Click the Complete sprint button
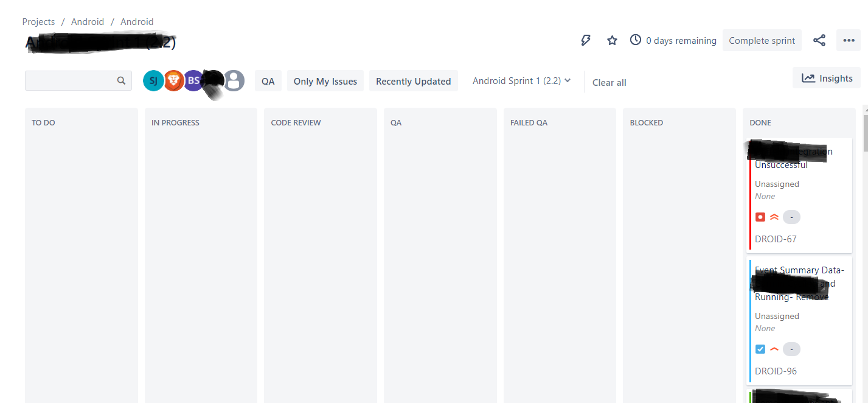 [x=762, y=40]
